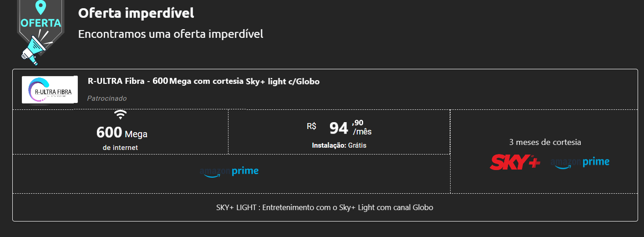Select the 600 Mega speed text
644x237 pixels.
tap(122, 133)
